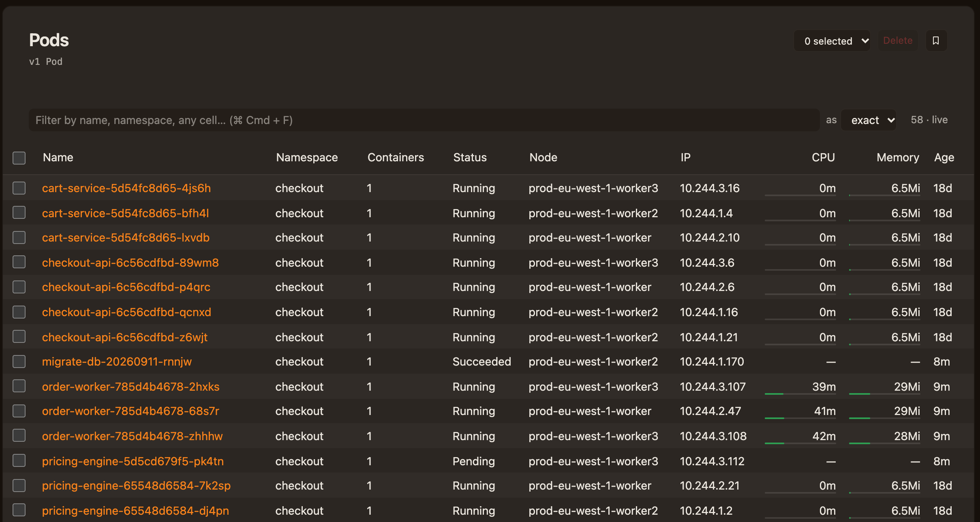Check the cart-service-5d54fc8d65-4js6h row checkbox

tap(19, 188)
